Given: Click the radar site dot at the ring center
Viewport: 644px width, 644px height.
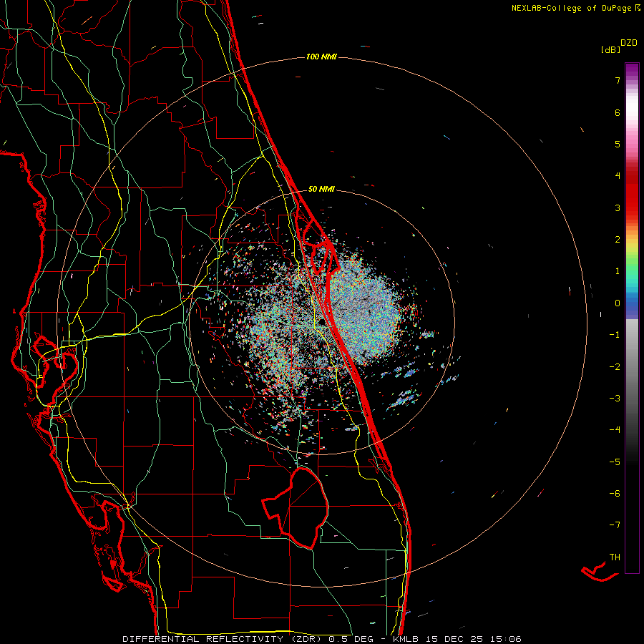Looking at the screenshot, I should pos(321,322).
